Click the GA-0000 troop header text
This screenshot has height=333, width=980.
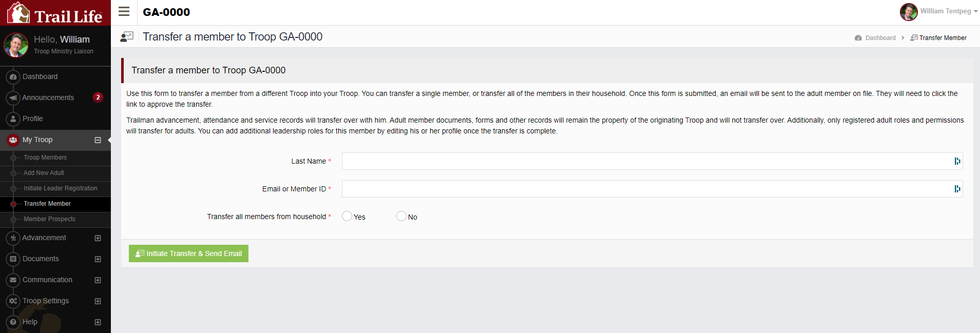pos(166,12)
